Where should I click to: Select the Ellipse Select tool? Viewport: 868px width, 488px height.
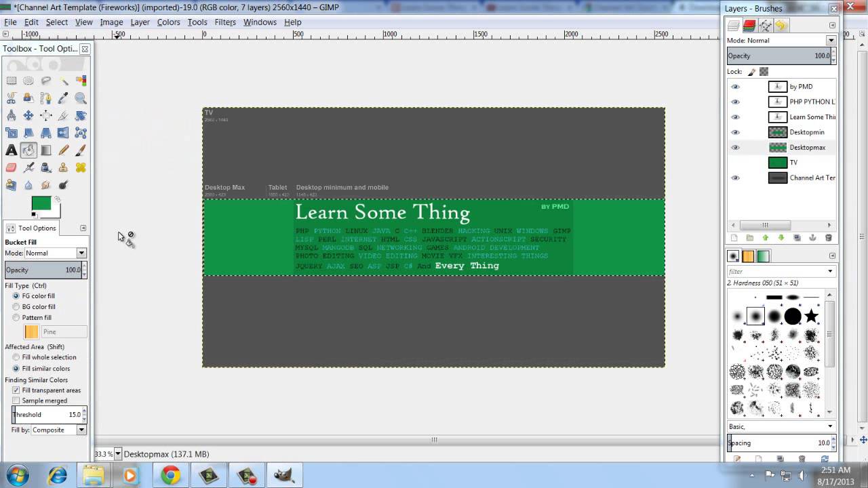pos(28,81)
